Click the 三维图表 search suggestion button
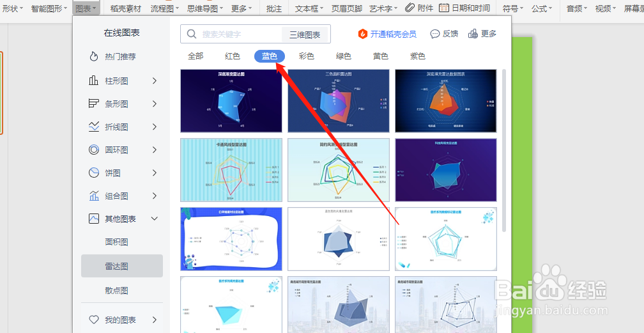The height and width of the screenshot is (333, 644). (x=305, y=35)
